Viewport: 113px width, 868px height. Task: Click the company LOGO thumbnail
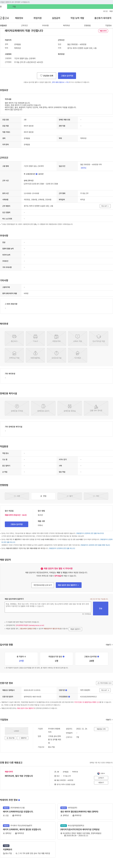(x=17, y=731)
